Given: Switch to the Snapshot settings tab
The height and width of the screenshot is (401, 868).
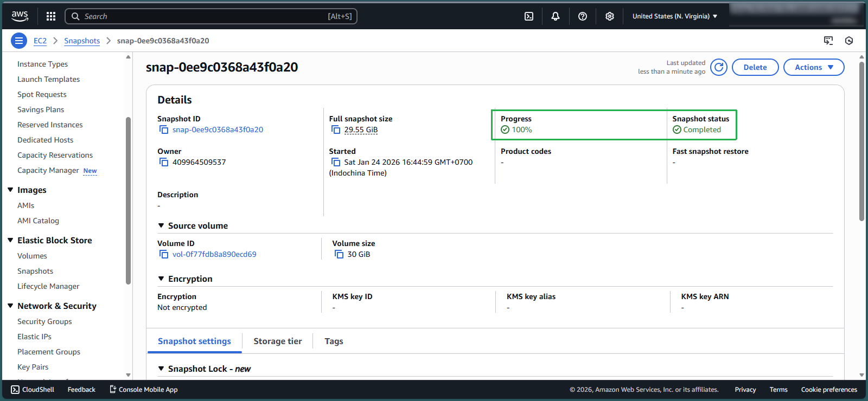Looking at the screenshot, I should (x=194, y=341).
